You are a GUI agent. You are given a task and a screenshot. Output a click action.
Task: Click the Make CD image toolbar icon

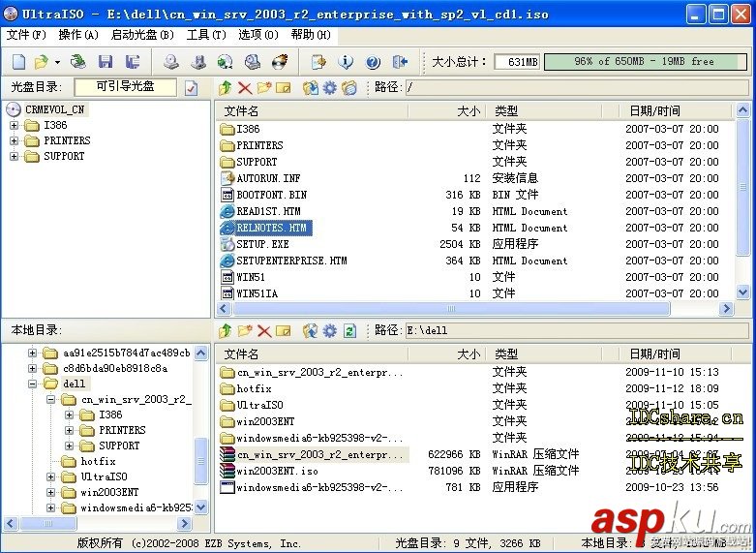[x=171, y=62]
